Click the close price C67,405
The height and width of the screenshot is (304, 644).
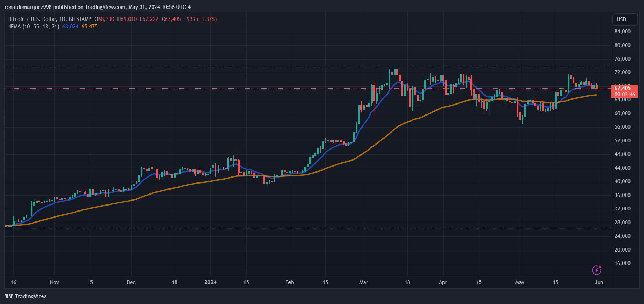click(171, 19)
